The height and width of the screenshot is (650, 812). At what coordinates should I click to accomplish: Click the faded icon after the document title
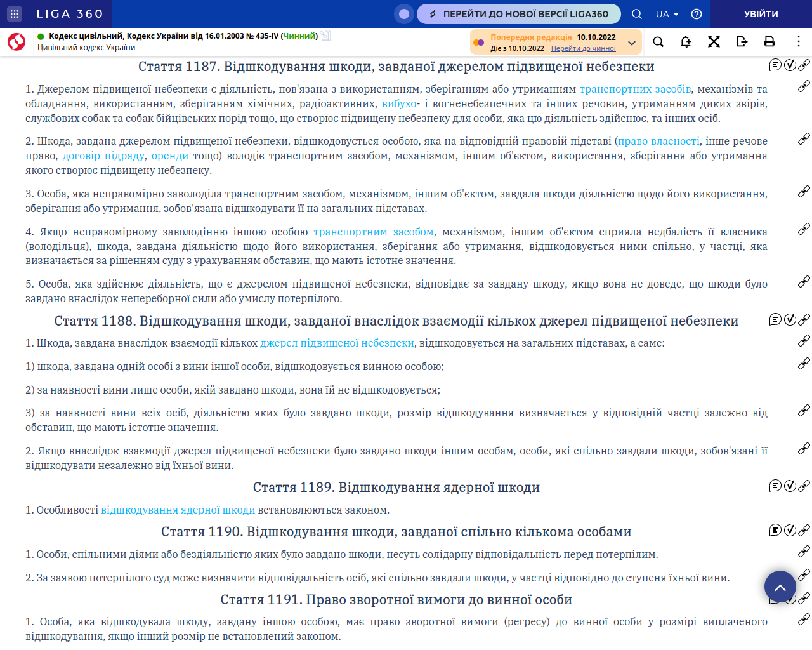[x=326, y=36]
